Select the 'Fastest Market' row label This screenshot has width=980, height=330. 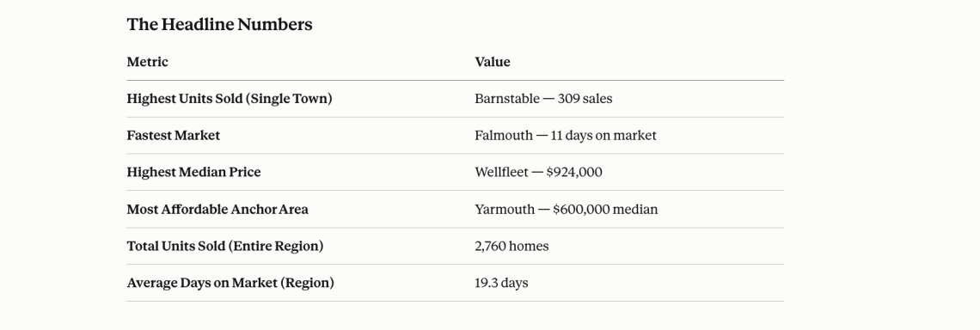point(173,136)
